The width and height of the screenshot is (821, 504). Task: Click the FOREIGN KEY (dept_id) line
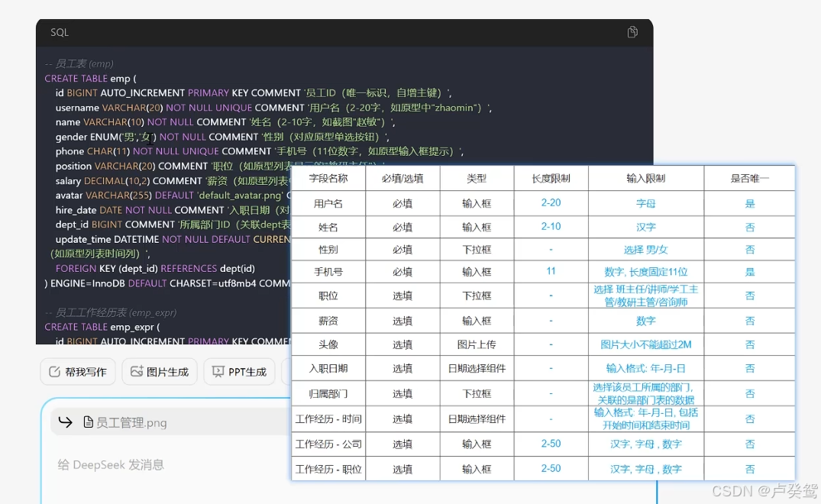[x=155, y=269]
